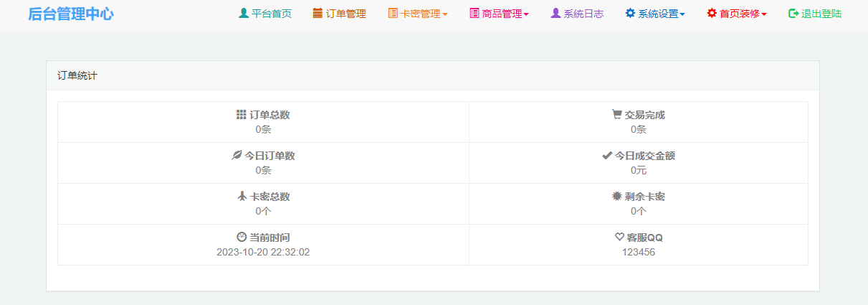Expand the 首页装修 dropdown caret
The width and height of the screenshot is (868, 305).
764,14
